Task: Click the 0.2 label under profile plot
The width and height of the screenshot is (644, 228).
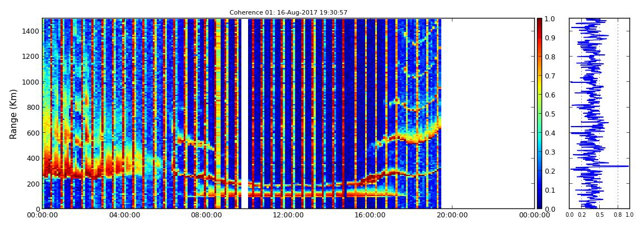Action: pos(581,215)
